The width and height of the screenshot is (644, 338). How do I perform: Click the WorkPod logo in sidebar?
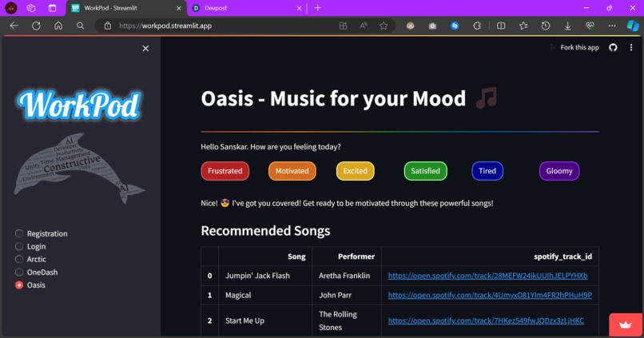tap(79, 105)
